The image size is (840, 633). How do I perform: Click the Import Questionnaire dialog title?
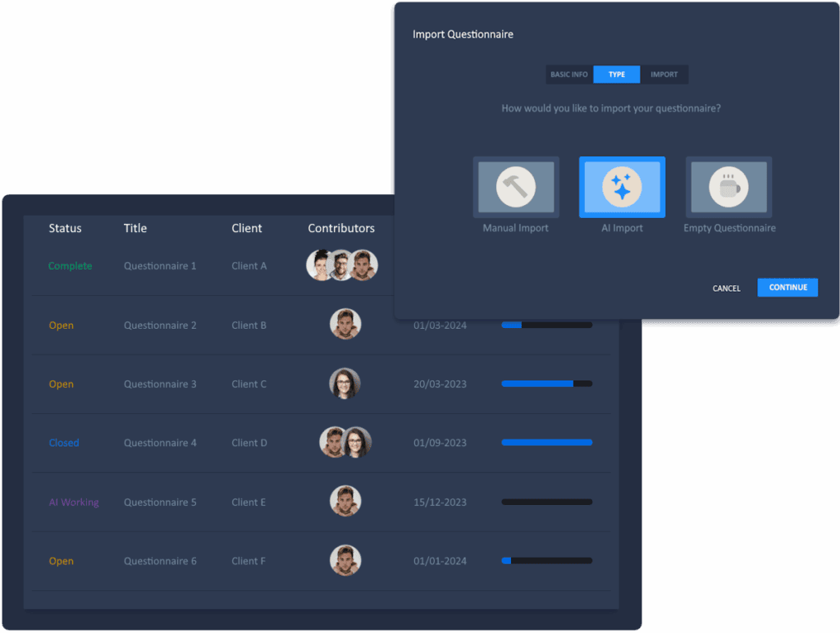pyautogui.click(x=463, y=34)
